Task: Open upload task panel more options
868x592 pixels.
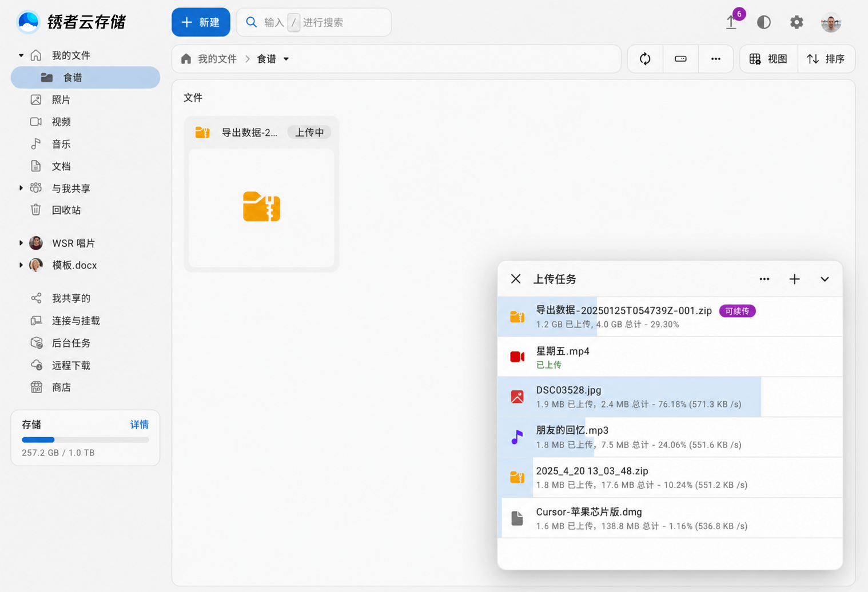Action: 765,279
